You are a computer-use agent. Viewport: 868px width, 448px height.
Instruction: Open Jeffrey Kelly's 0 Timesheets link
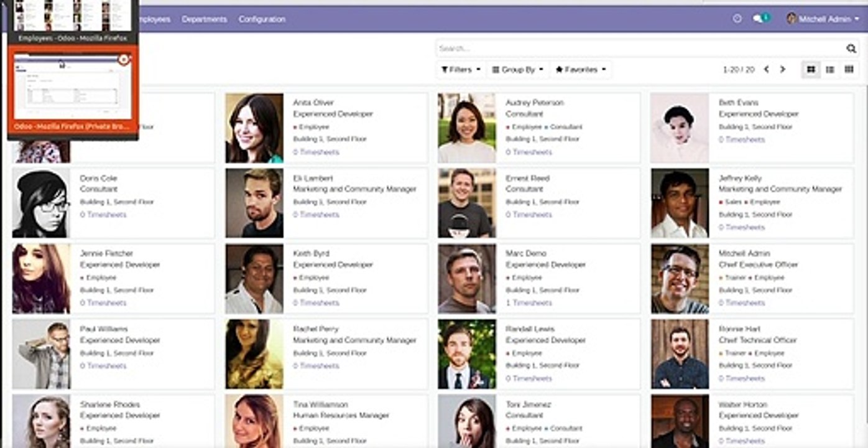pos(742,227)
